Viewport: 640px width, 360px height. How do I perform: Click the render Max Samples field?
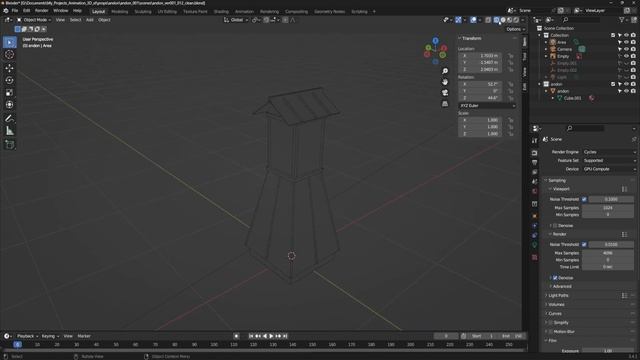tap(607, 253)
